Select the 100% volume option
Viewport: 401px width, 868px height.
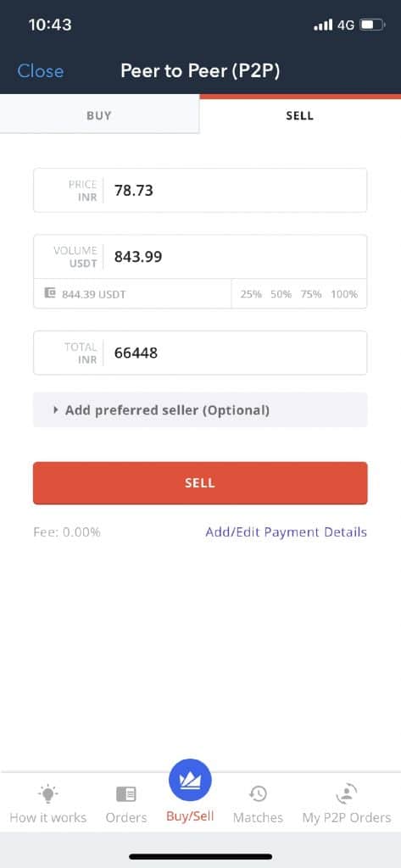[344, 294]
